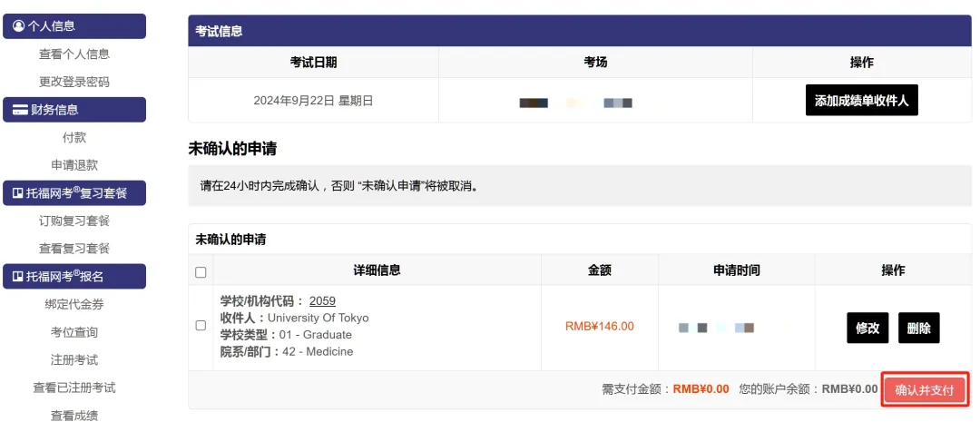Click 修改 to edit the application

tap(867, 328)
